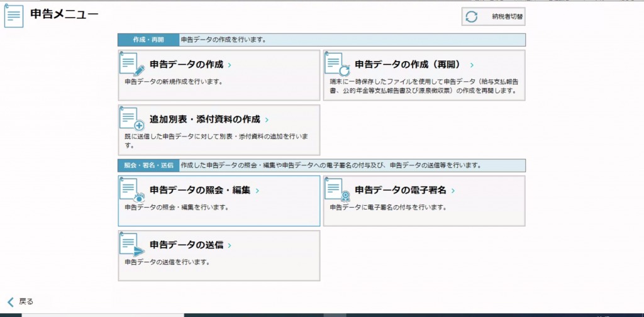Image resolution: width=644 pixels, height=317 pixels.
Task: Open the 申告データの電子署名 title link
Action: [x=401, y=190]
